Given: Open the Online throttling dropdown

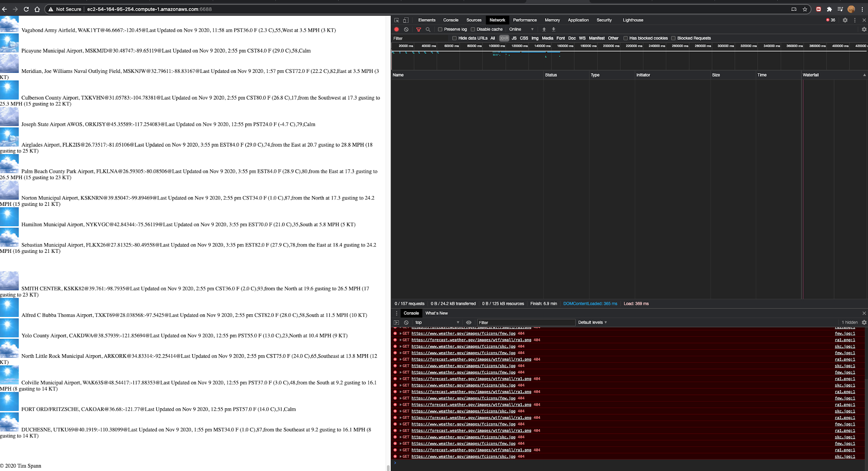Looking at the screenshot, I should (521, 29).
